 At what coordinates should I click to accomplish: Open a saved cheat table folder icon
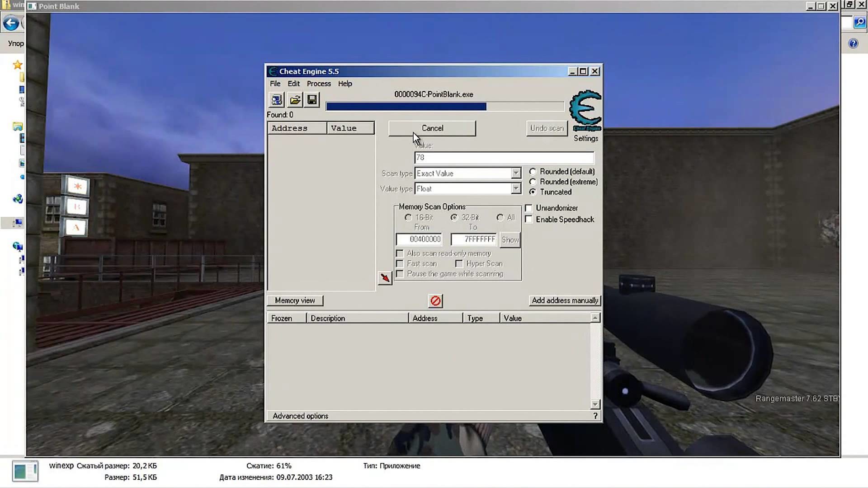(x=295, y=100)
